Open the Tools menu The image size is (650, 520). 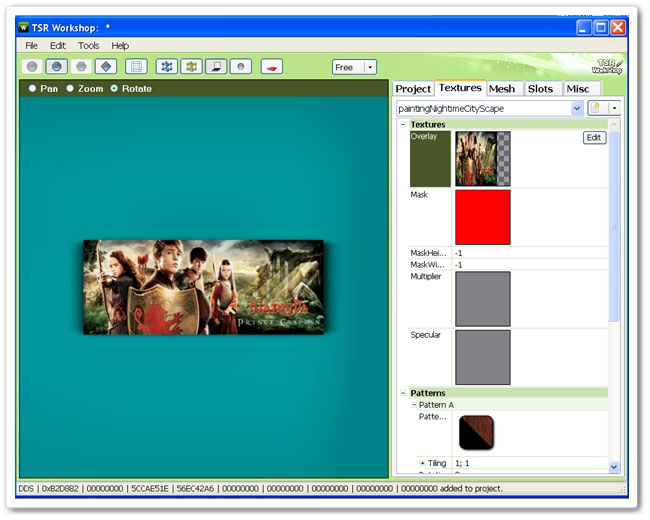(88, 45)
